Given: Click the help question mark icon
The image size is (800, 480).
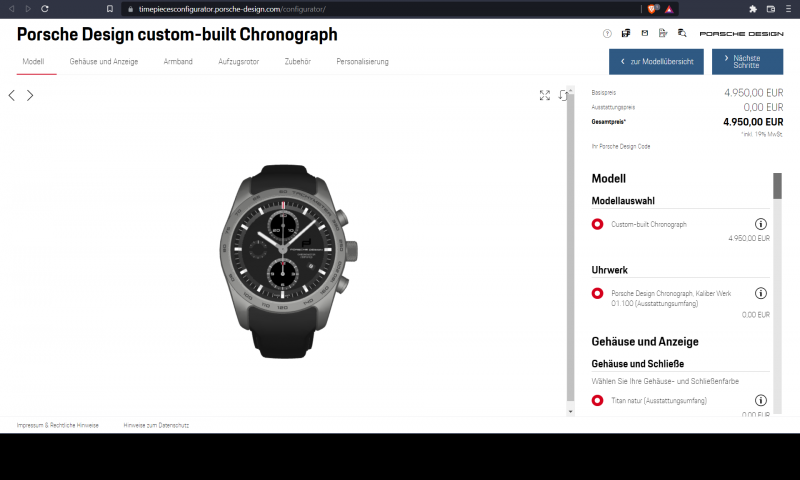Looking at the screenshot, I should [607, 33].
